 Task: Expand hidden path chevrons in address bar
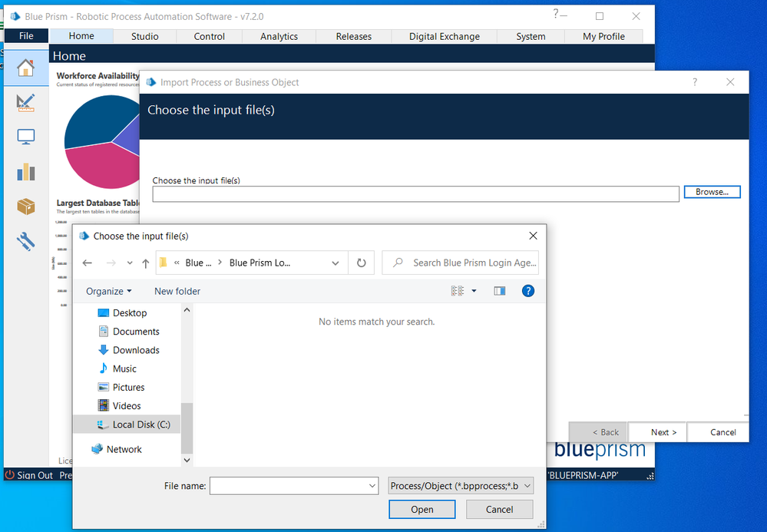coord(177,263)
